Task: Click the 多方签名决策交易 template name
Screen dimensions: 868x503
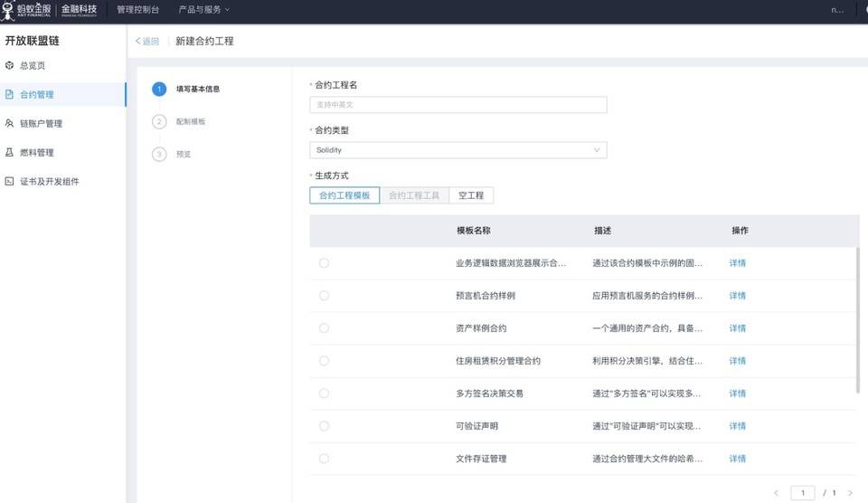Action: pos(489,394)
